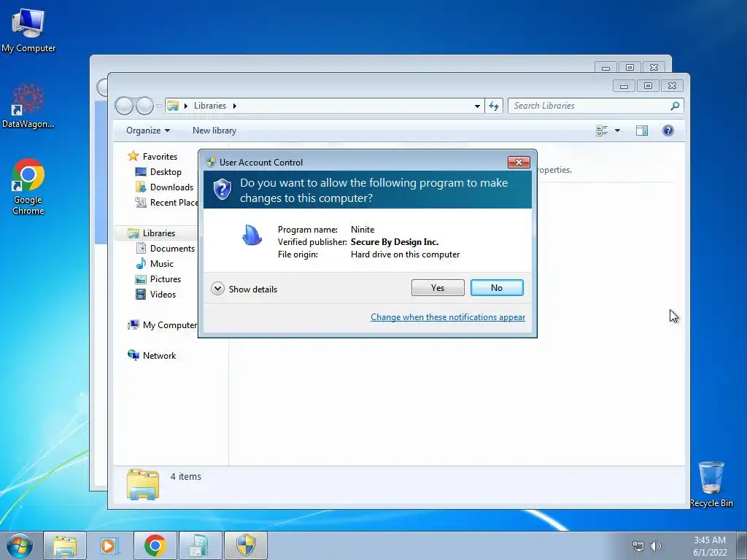
Task: Select Downloads under Favorites
Action: 171,187
